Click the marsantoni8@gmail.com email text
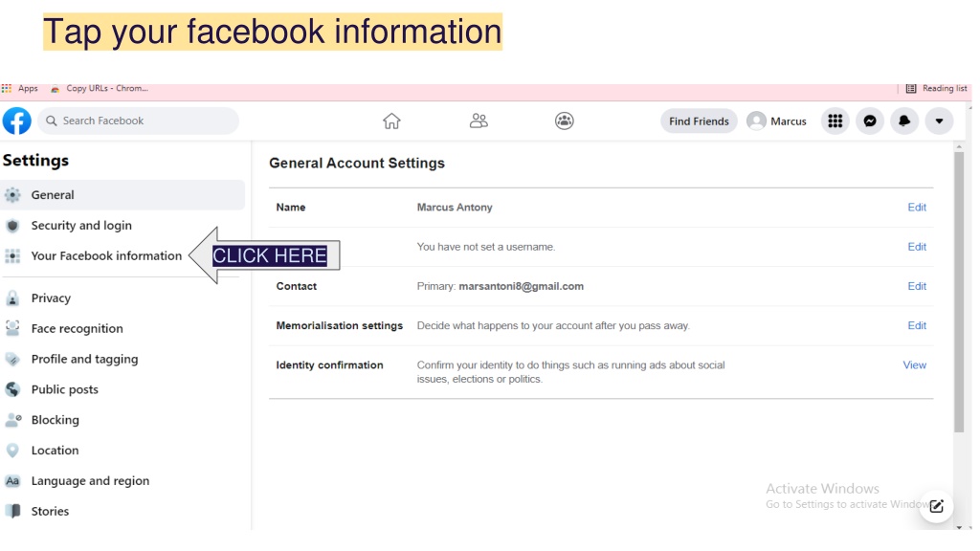 coord(522,286)
